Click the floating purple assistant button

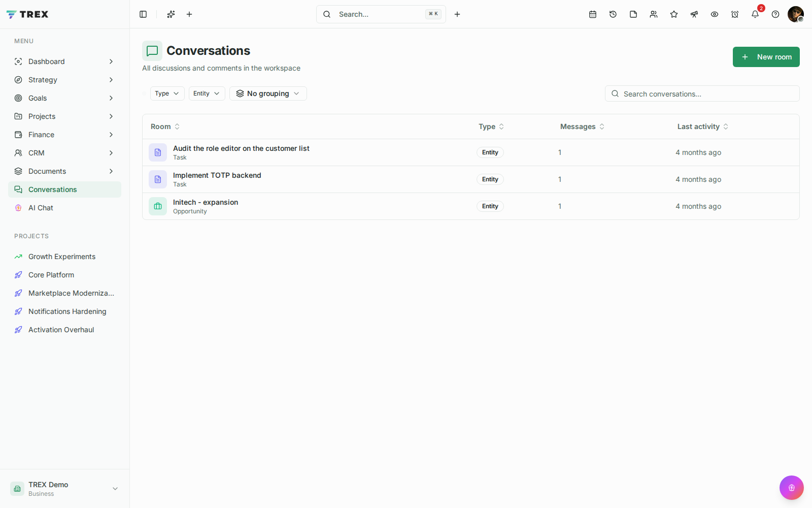[792, 488]
